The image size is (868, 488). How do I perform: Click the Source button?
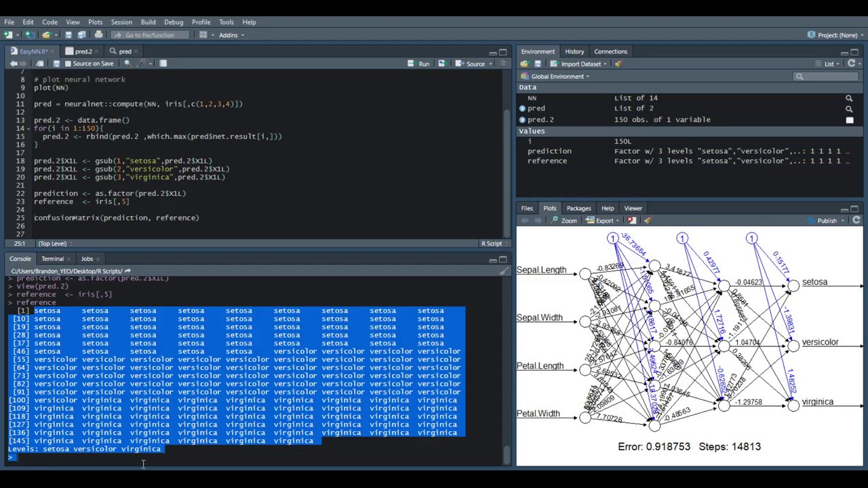[x=469, y=64]
